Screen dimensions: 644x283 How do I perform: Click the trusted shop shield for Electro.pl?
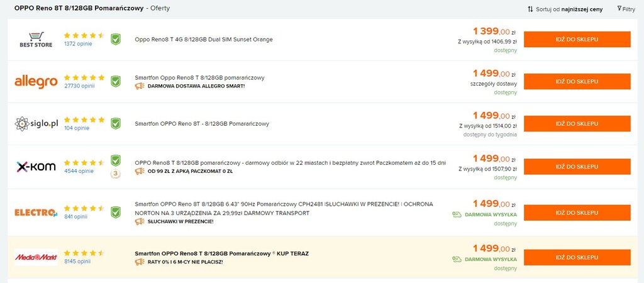click(116, 213)
